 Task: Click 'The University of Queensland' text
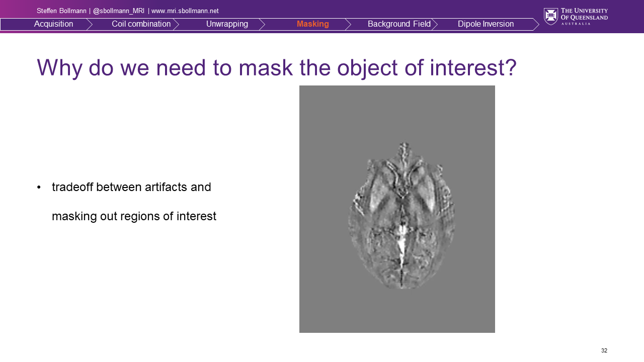[x=584, y=15]
